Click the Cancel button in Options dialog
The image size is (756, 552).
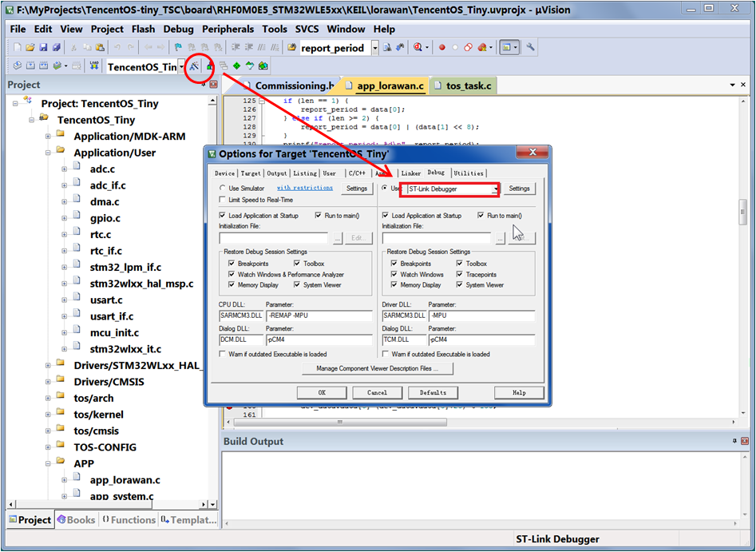[x=377, y=393]
